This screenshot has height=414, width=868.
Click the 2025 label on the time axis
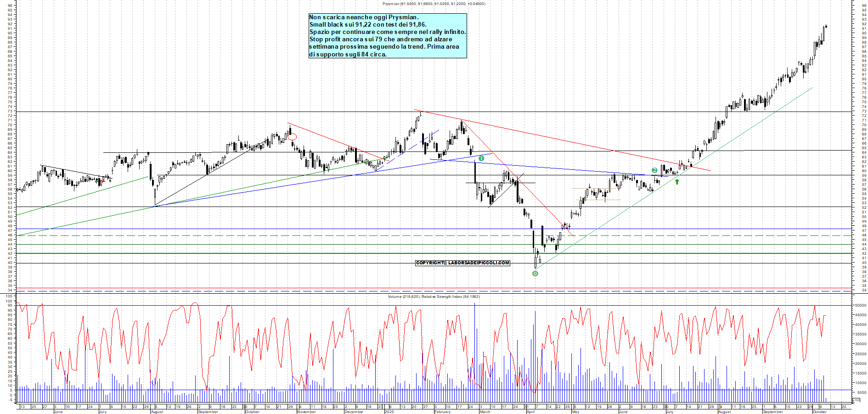tap(389, 412)
